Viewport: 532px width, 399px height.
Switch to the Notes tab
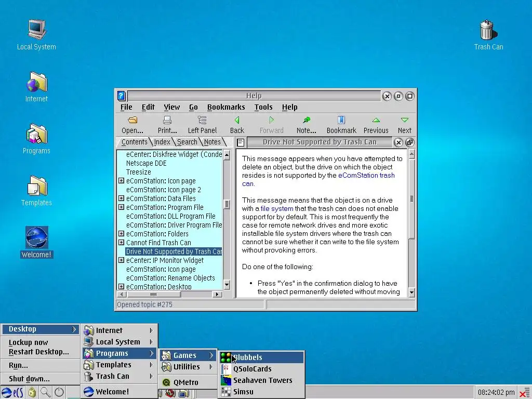click(212, 142)
